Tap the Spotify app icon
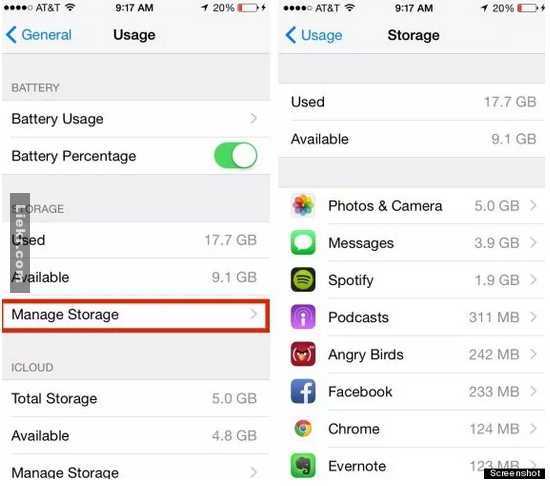The height and width of the screenshot is (486, 550). pyautogui.click(x=303, y=280)
